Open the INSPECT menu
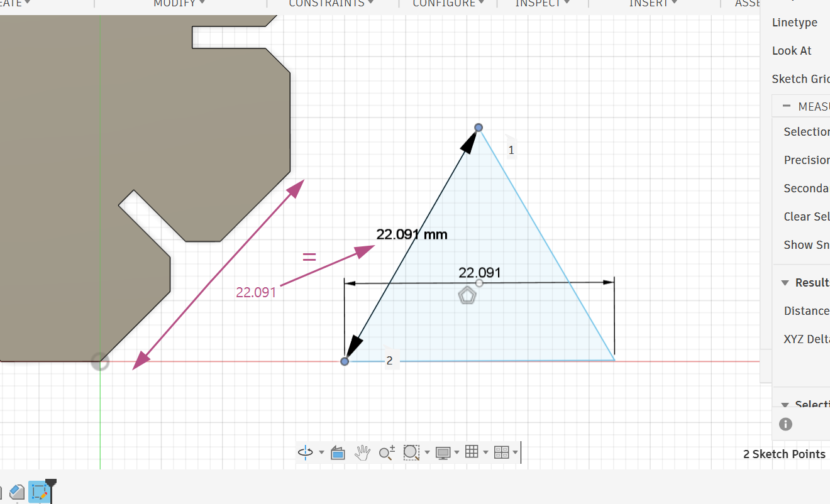Viewport: 830px width, 504px height. tap(543, 3)
